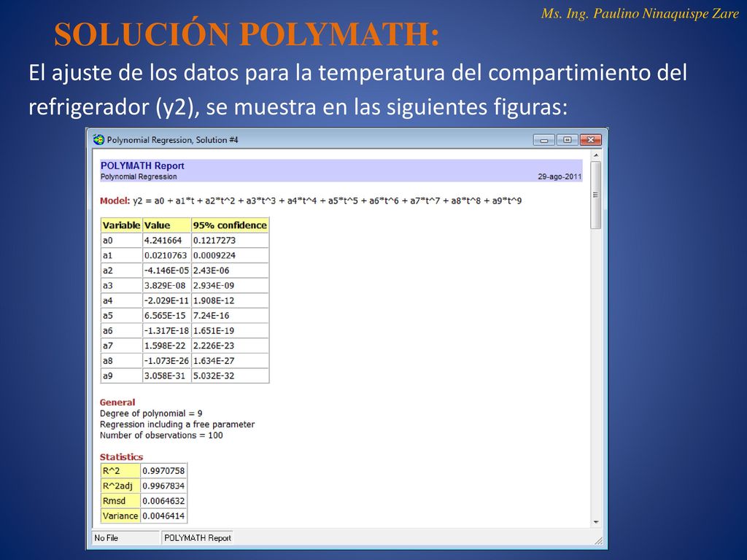This screenshot has width=747, height=560.
Task: Click Regression including a free parameter line
Action: click(177, 424)
